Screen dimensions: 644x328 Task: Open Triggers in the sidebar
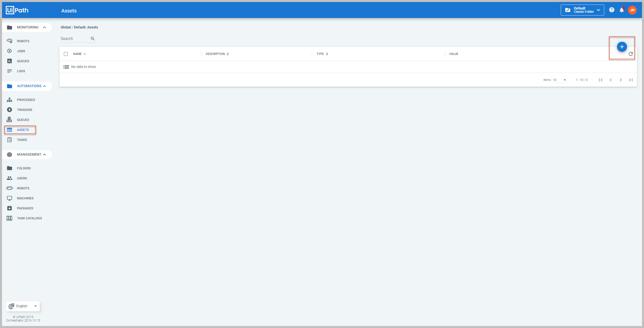click(x=24, y=110)
